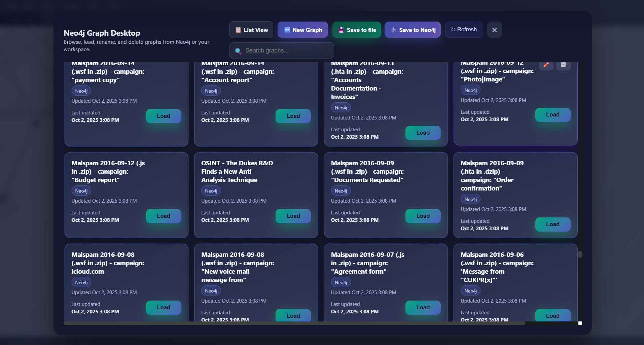Click the horizontal scrollbar below the graph cards
Viewport: 644px width, 345px height.
(x=294, y=323)
